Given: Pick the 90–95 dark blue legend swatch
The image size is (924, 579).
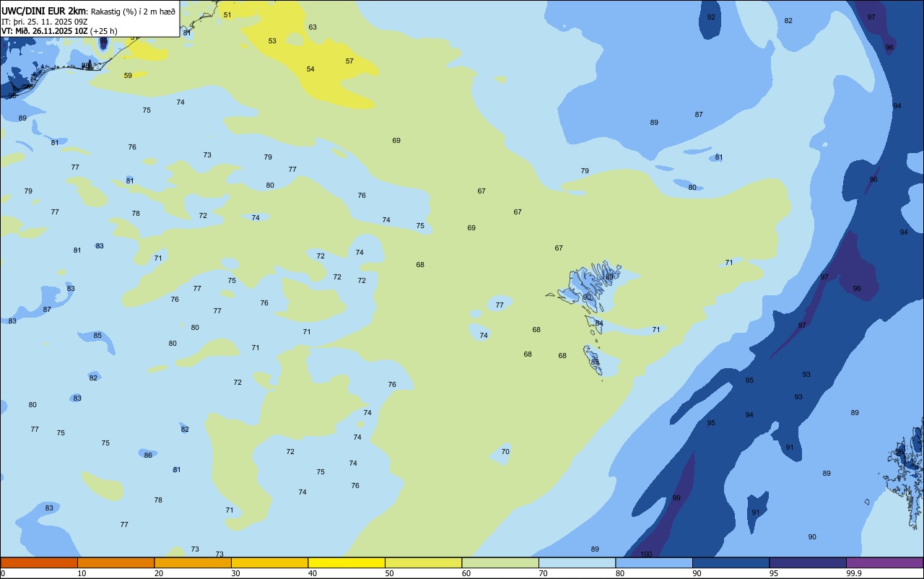Looking at the screenshot, I should point(731,562).
